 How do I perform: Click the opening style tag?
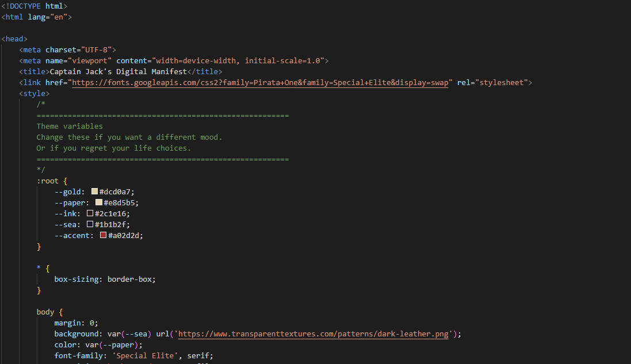tap(35, 93)
